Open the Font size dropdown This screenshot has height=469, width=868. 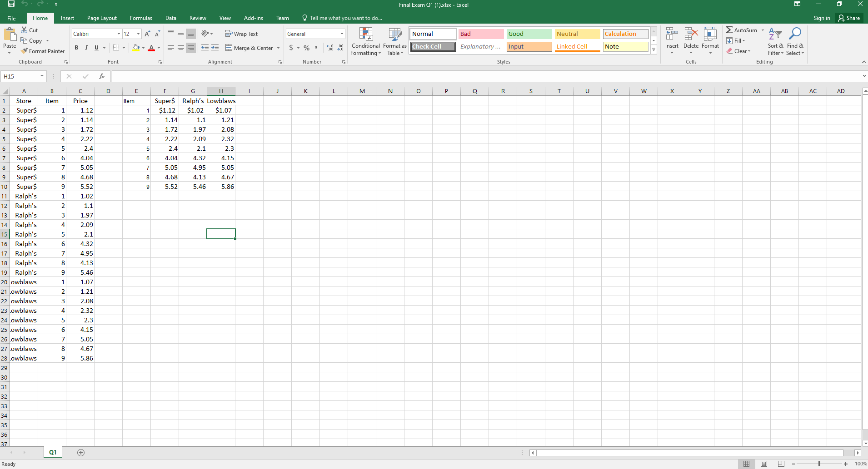[x=139, y=34]
